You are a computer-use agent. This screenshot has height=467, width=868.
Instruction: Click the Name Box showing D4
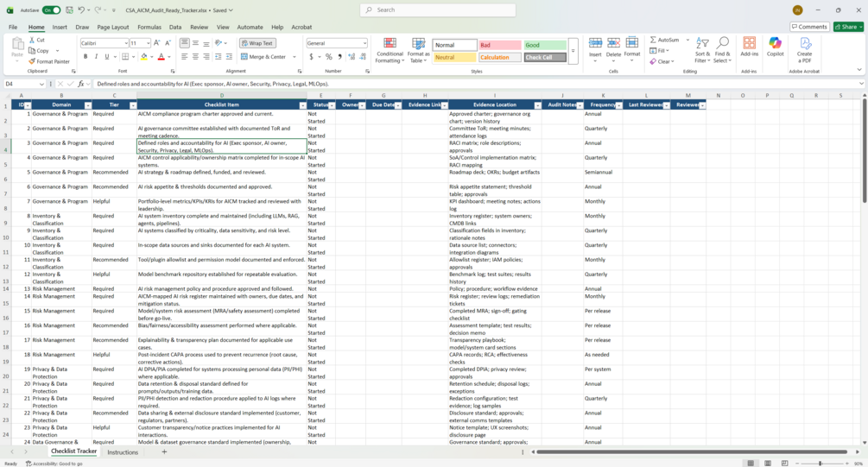pyautogui.click(x=22, y=84)
